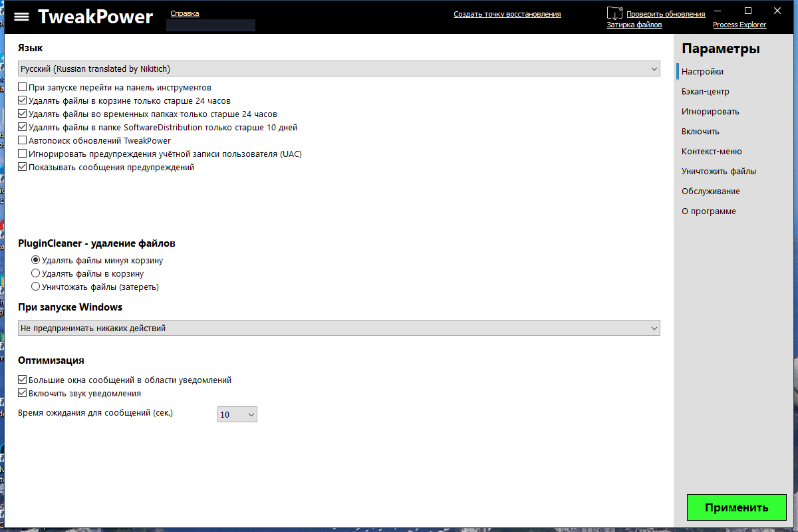Maximize the TweakPower window

point(748,10)
